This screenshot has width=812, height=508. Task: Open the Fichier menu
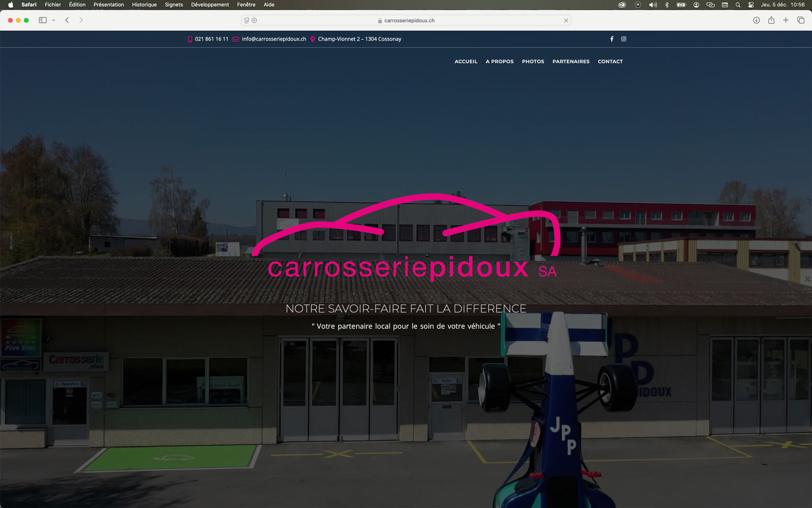[53, 5]
